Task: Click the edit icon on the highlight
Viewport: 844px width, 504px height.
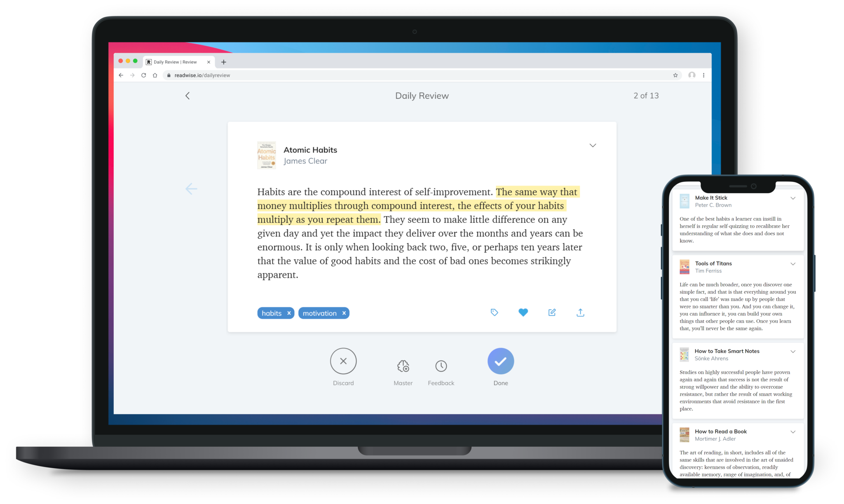Action: [x=552, y=312]
